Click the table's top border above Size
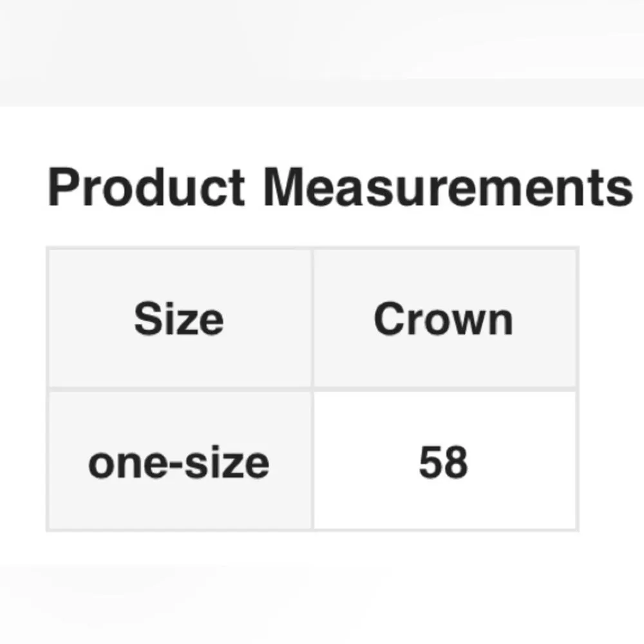The width and height of the screenshot is (644, 644). (179, 248)
